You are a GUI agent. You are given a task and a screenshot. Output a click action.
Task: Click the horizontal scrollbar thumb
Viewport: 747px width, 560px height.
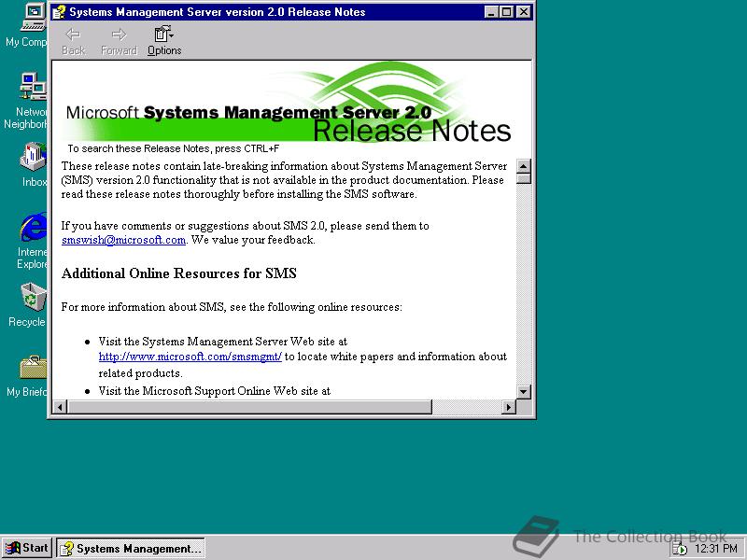point(249,407)
